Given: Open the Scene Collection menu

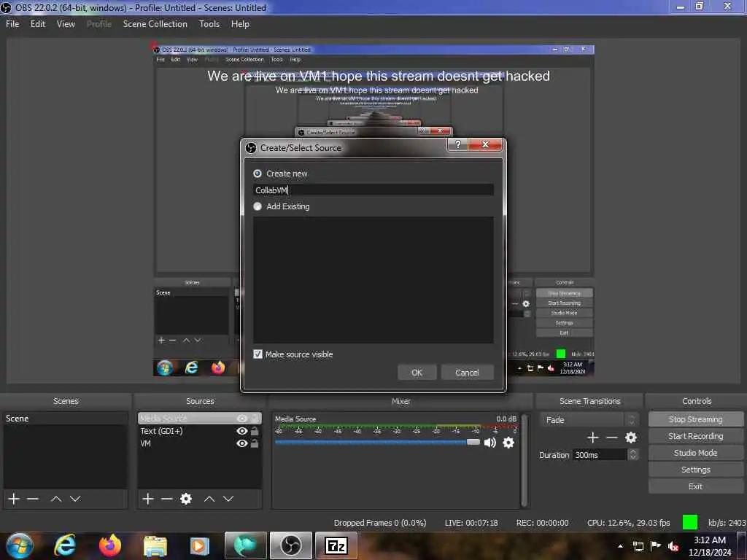Looking at the screenshot, I should click(x=155, y=24).
